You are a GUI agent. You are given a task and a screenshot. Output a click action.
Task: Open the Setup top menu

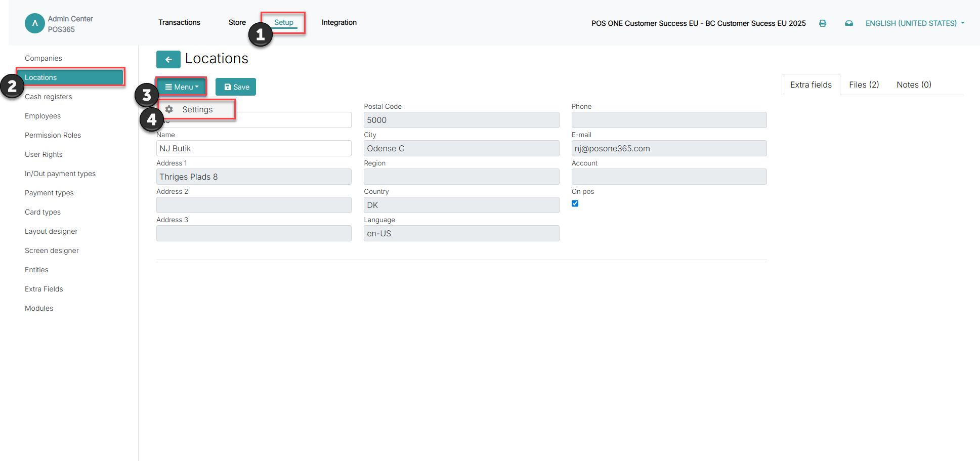tap(283, 22)
